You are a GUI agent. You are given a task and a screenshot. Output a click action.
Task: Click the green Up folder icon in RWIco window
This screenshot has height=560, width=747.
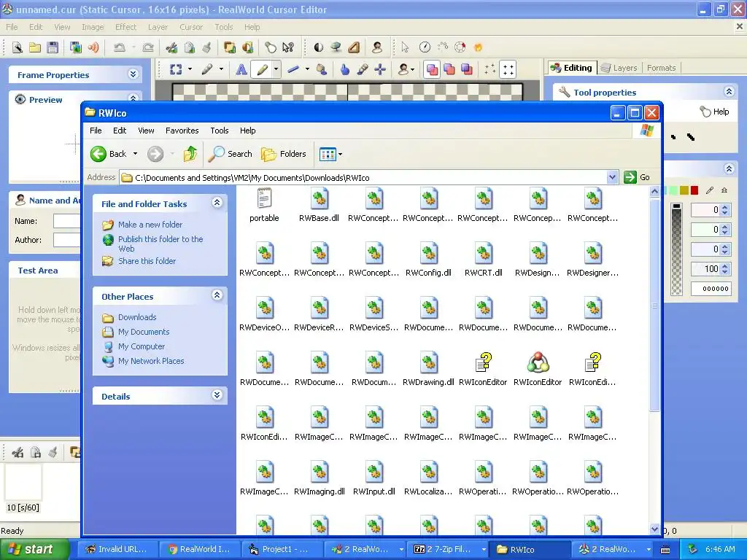tap(190, 154)
